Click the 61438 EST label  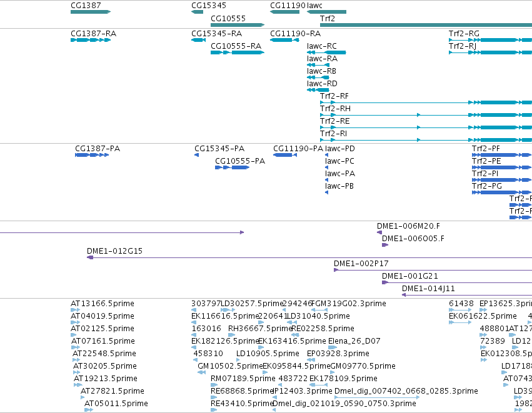click(461, 304)
